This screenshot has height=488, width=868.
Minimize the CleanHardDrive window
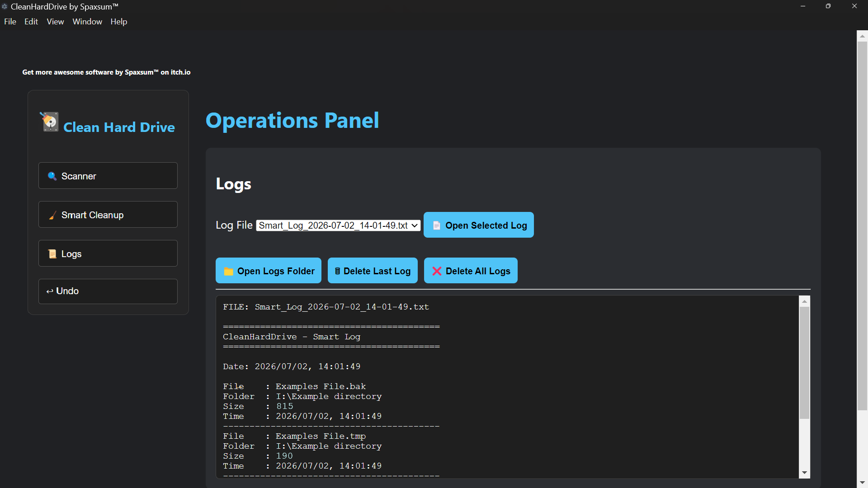[803, 6]
